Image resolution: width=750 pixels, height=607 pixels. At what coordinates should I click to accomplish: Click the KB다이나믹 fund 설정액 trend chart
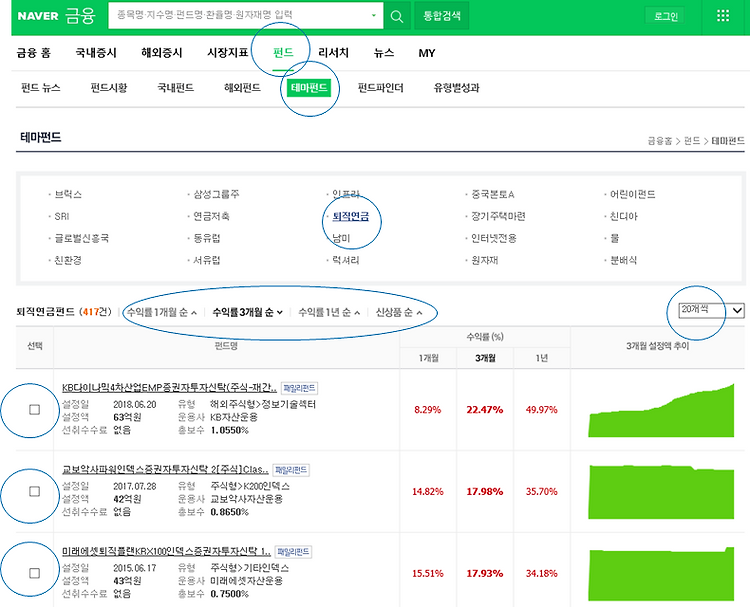coord(661,410)
